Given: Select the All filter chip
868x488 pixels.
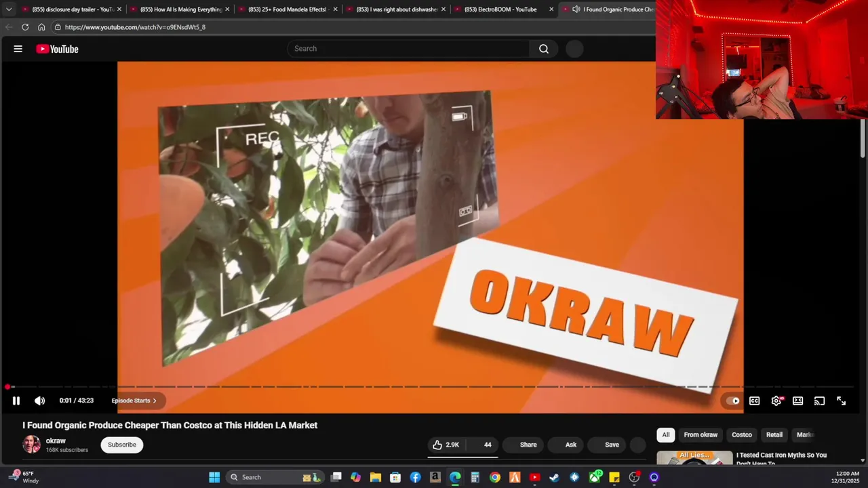Looking at the screenshot, I should (666, 435).
